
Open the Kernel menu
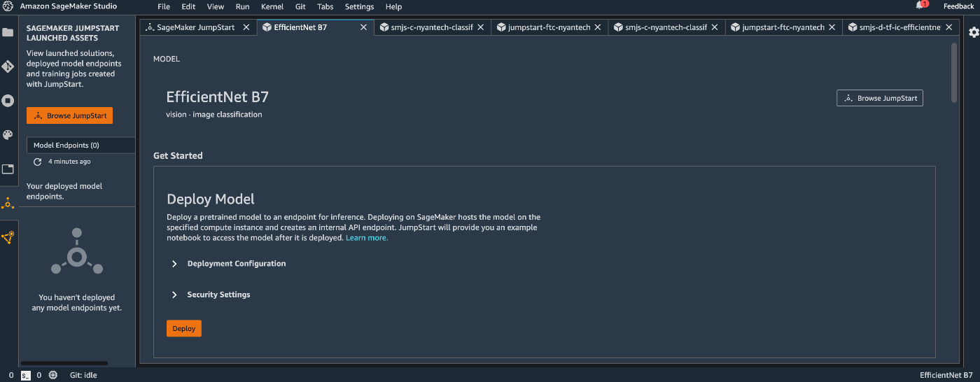pos(272,6)
